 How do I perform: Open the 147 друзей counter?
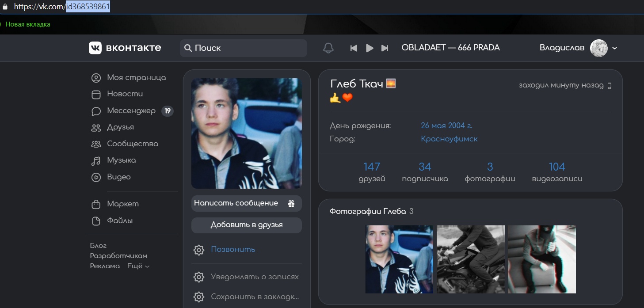coord(372,171)
